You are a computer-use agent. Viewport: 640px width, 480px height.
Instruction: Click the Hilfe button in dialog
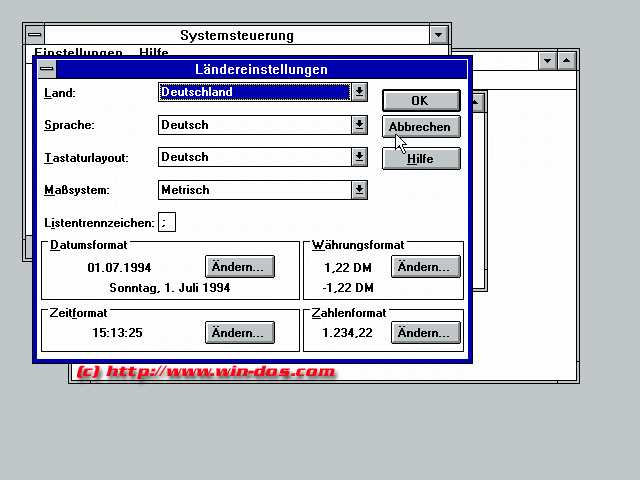click(420, 159)
